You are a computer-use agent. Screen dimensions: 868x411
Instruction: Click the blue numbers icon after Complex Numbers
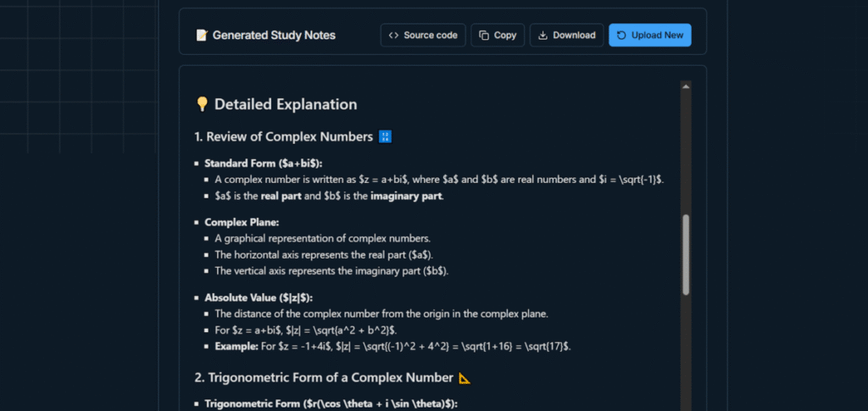[385, 136]
